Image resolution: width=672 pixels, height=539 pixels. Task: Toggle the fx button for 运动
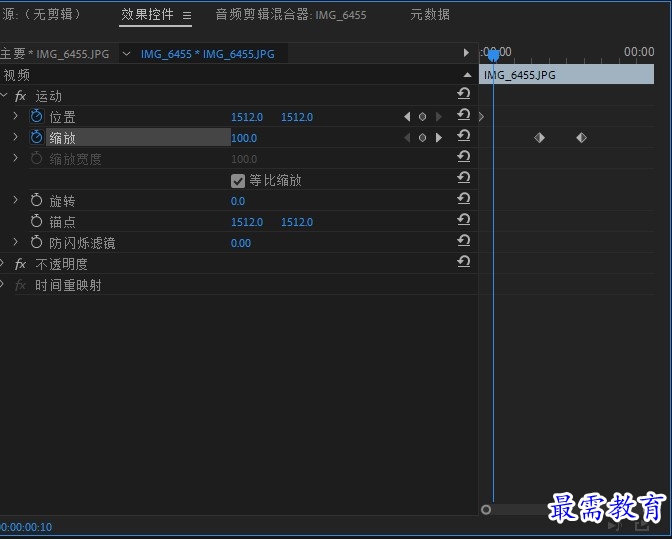point(20,96)
